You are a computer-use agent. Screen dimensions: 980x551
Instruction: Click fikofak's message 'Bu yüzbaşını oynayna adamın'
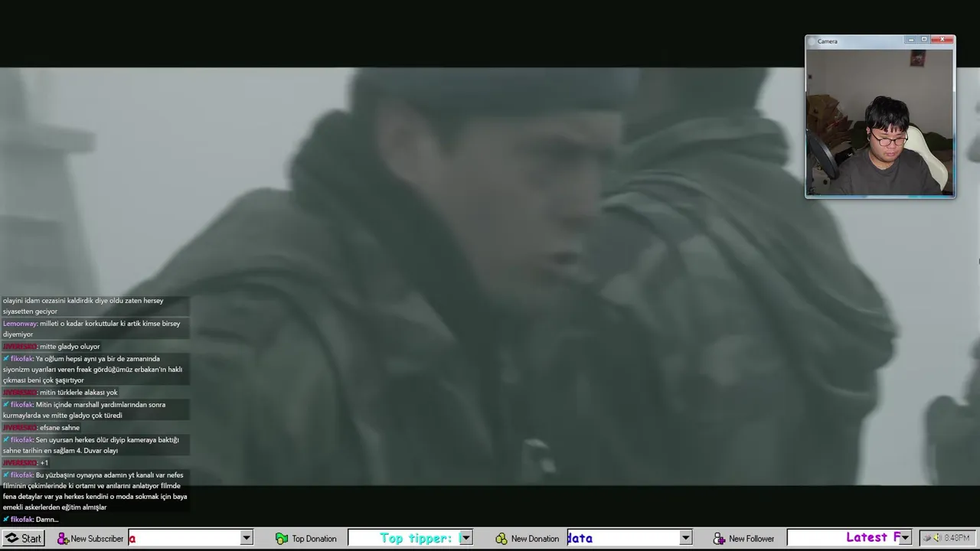(94, 491)
